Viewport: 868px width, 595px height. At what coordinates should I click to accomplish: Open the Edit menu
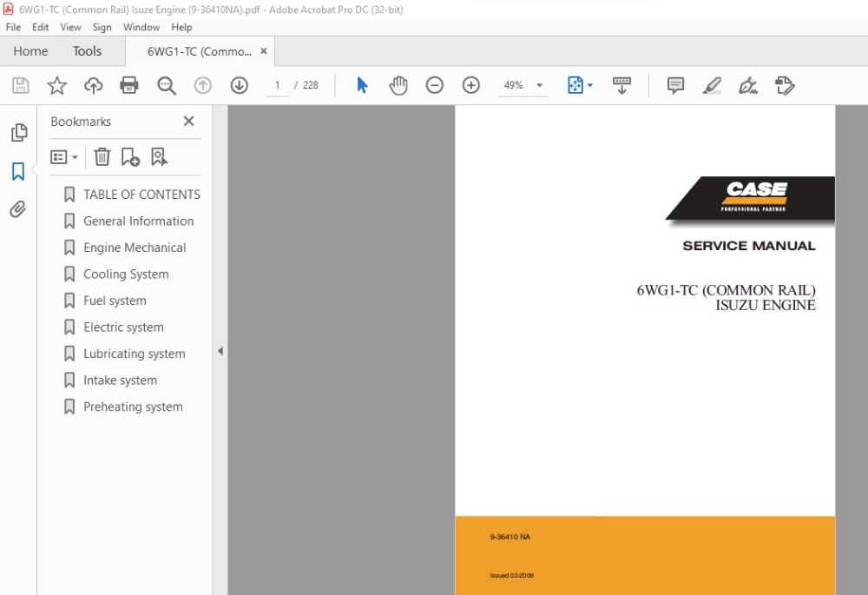point(41,27)
